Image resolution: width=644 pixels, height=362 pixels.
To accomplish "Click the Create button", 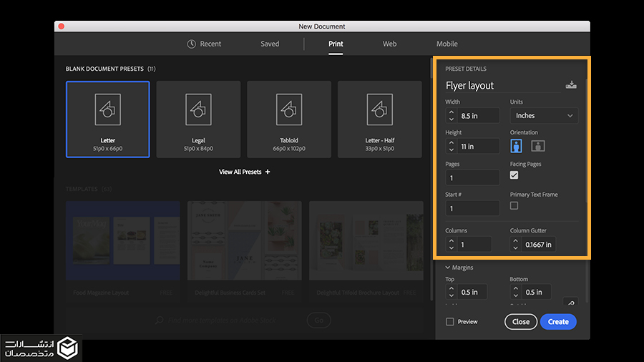I will click(558, 322).
